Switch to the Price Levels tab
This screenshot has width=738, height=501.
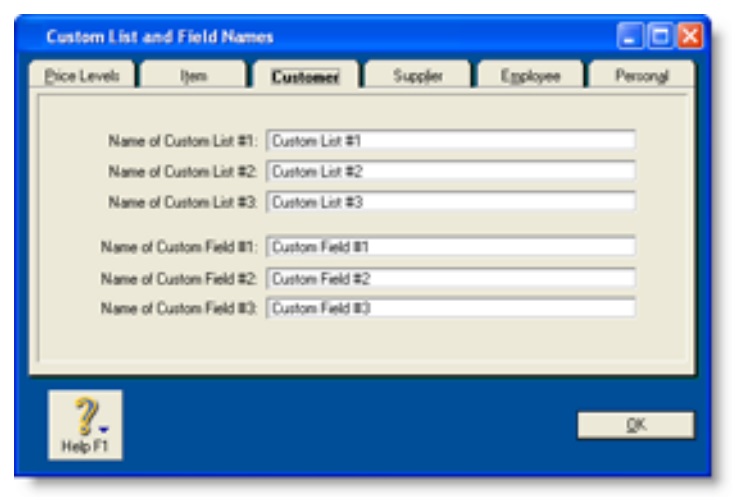(x=82, y=77)
